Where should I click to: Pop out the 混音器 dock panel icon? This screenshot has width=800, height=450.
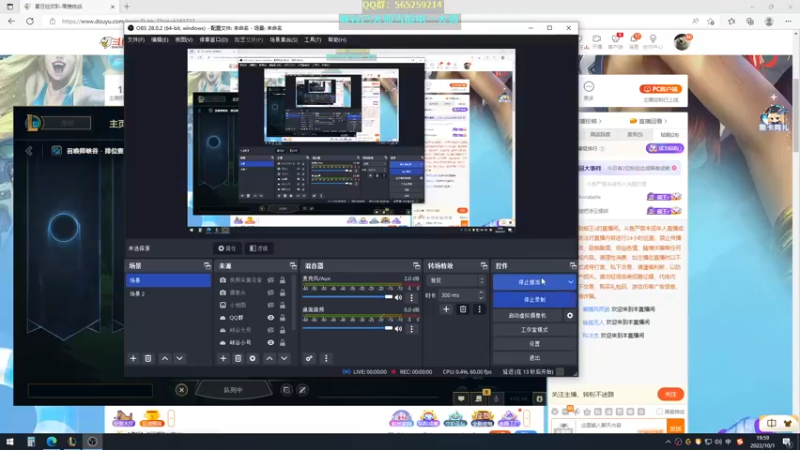click(416, 266)
